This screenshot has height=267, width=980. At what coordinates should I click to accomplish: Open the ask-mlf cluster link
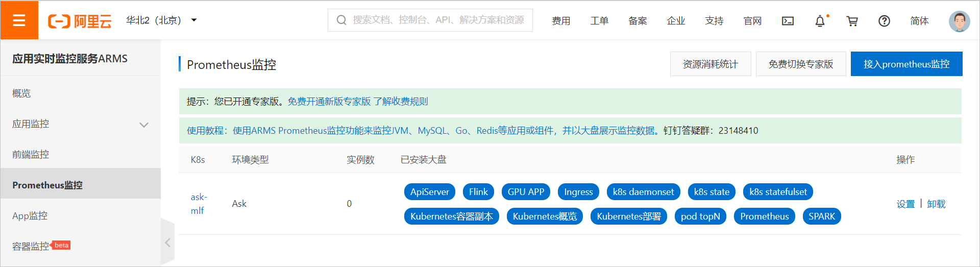tap(199, 204)
